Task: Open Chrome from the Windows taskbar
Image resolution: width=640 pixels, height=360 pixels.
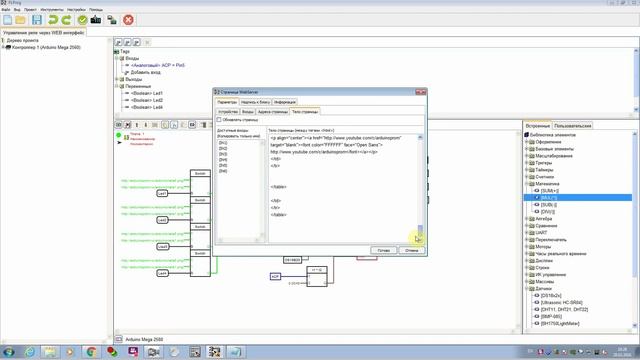Action: click(x=91, y=352)
